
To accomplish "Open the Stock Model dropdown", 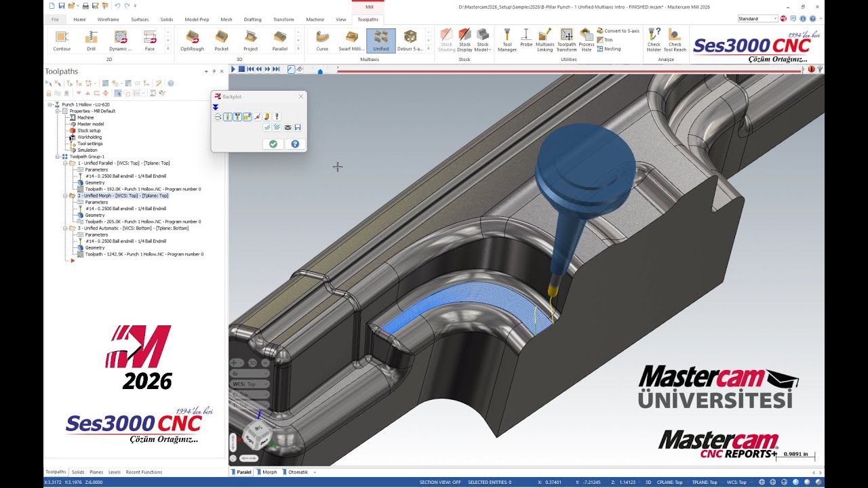I will pyautogui.click(x=483, y=41).
